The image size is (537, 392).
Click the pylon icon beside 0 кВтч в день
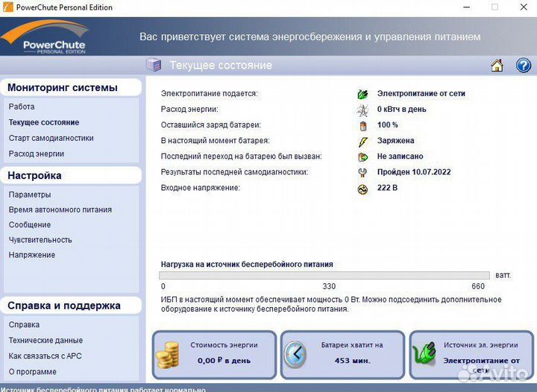click(362, 110)
